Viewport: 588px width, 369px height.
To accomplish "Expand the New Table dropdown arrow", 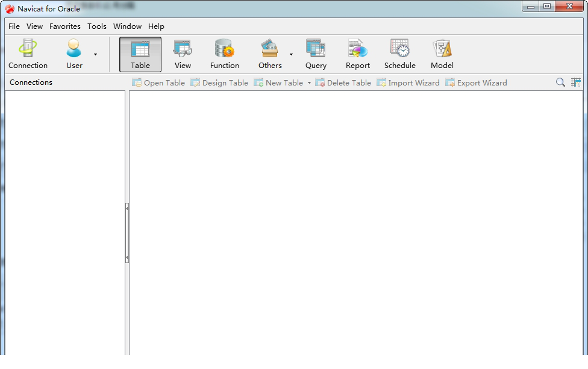I will click(309, 83).
